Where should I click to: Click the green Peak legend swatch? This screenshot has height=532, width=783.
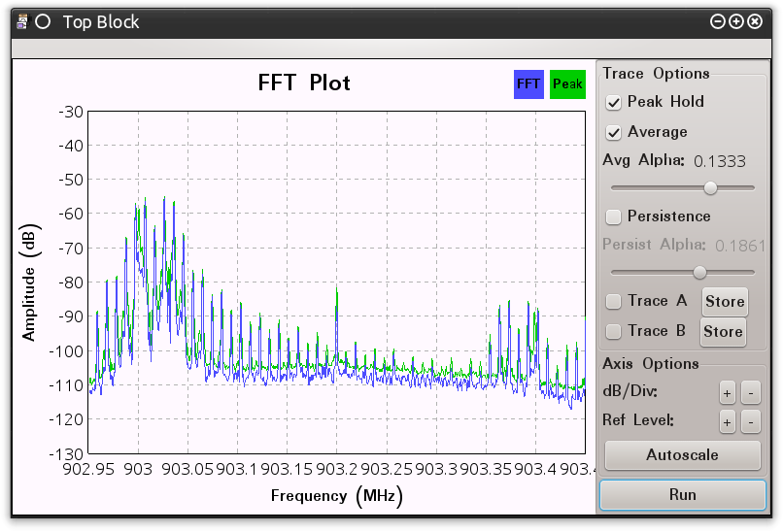(567, 84)
